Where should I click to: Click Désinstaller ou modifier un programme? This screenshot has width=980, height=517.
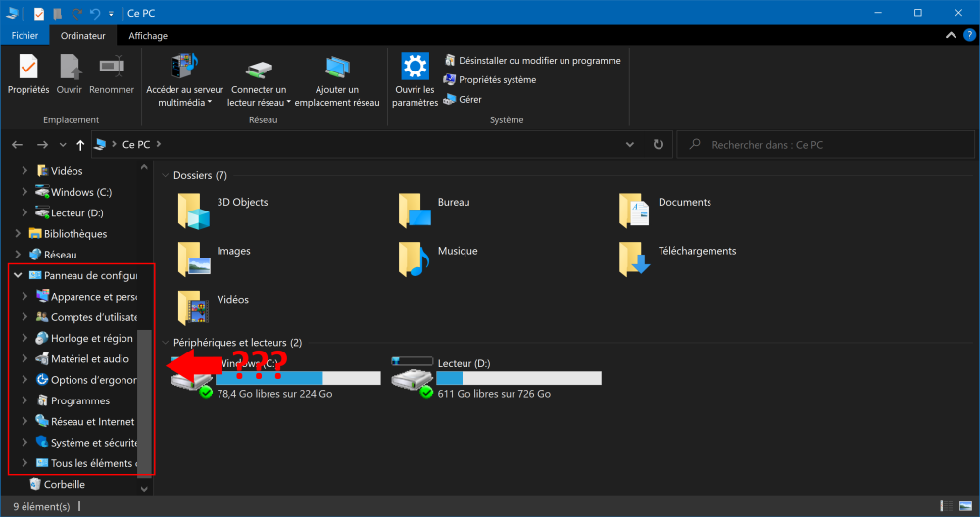pos(538,61)
